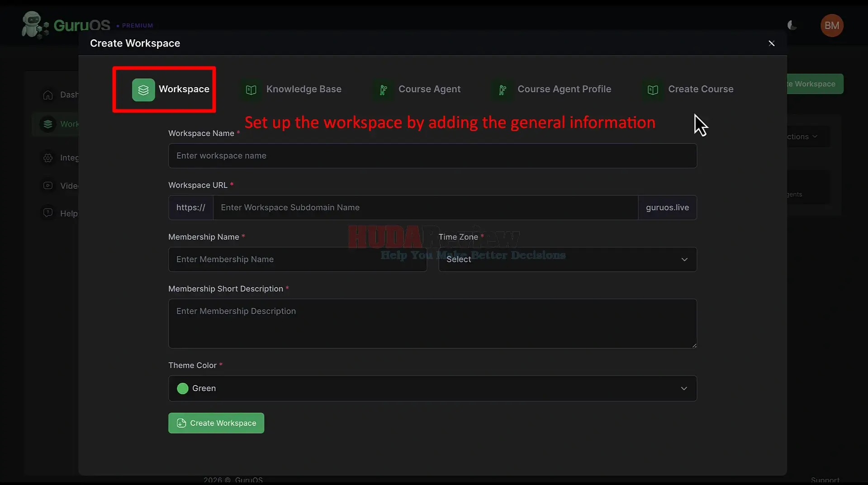Toggle dark mode moon icon
This screenshot has width=868, height=485.
click(x=792, y=26)
